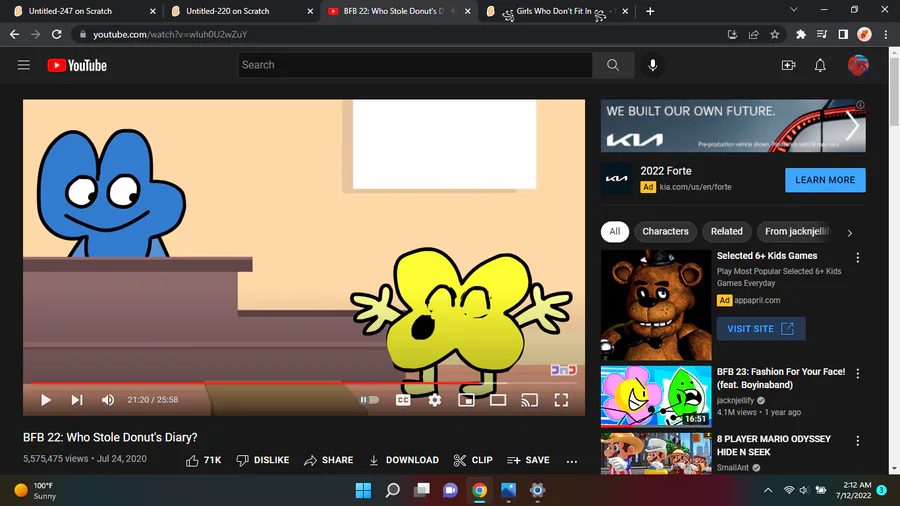900x506 pixels.
Task: Save the video to a playlist
Action: [529, 460]
